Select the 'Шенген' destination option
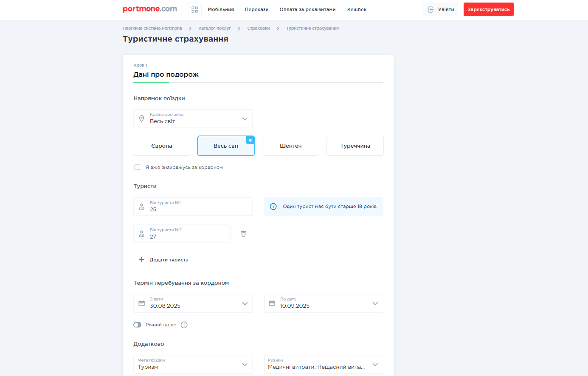Viewport: 588px width, 376px height. [x=290, y=146]
